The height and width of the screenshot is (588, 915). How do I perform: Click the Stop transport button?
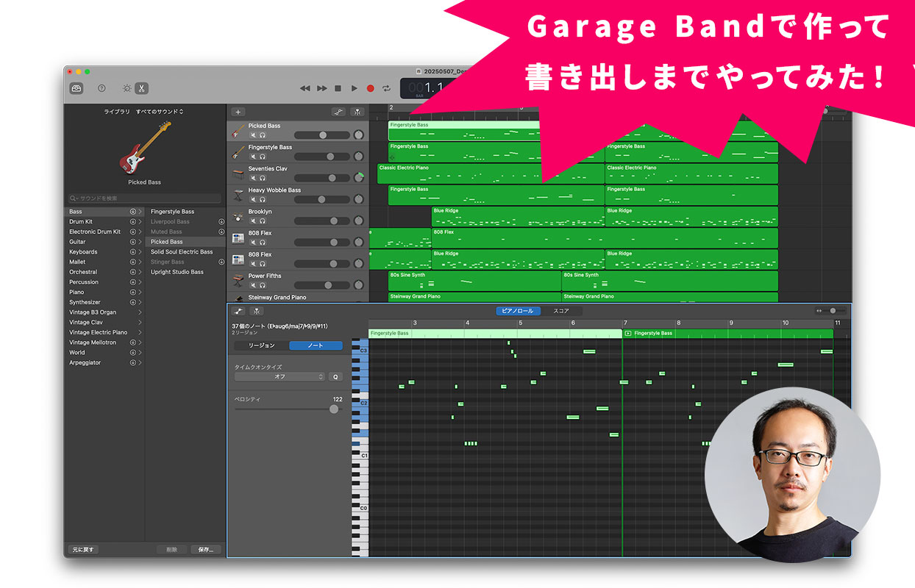coord(338,88)
